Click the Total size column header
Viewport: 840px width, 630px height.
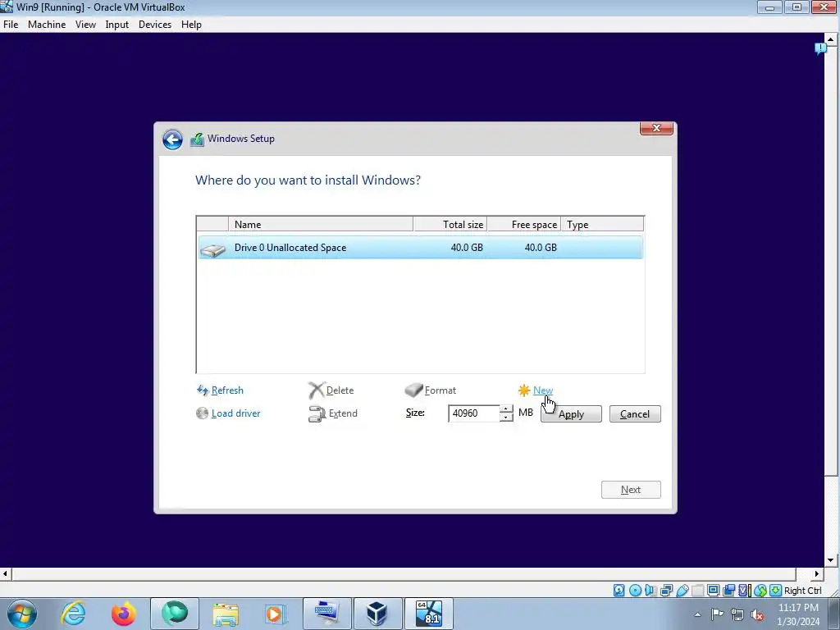point(450,225)
